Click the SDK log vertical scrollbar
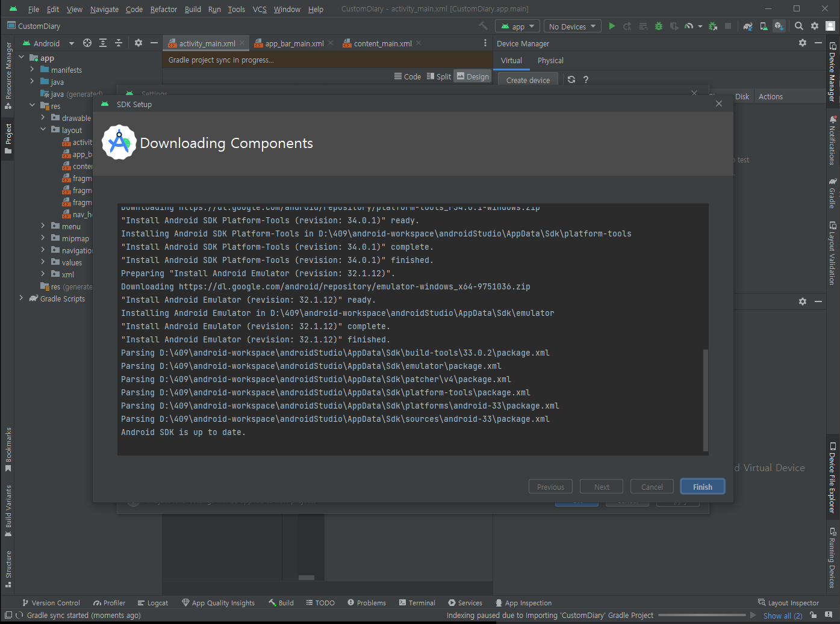Image resolution: width=840 pixels, height=624 pixels. click(705, 400)
